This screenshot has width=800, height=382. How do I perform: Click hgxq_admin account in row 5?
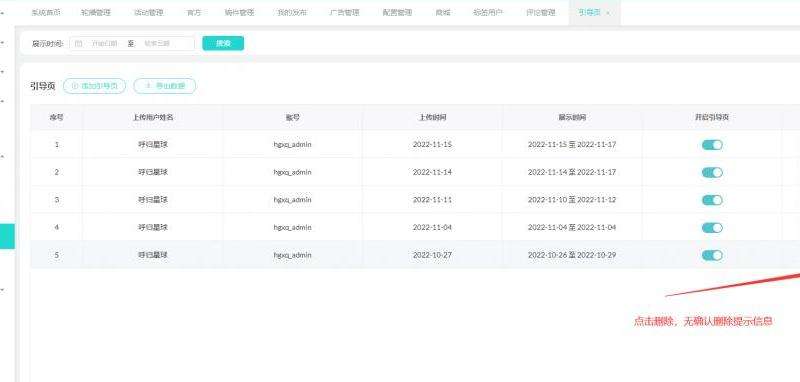tap(292, 255)
